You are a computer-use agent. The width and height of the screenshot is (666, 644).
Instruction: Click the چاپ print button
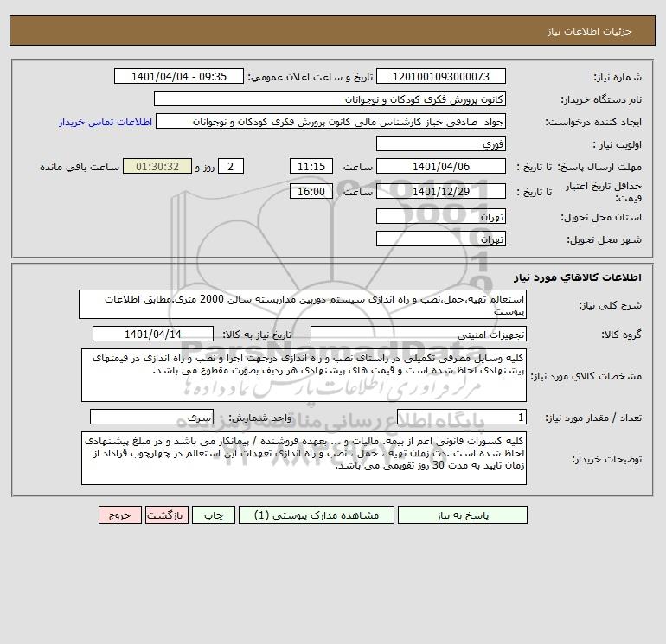coord(214,515)
